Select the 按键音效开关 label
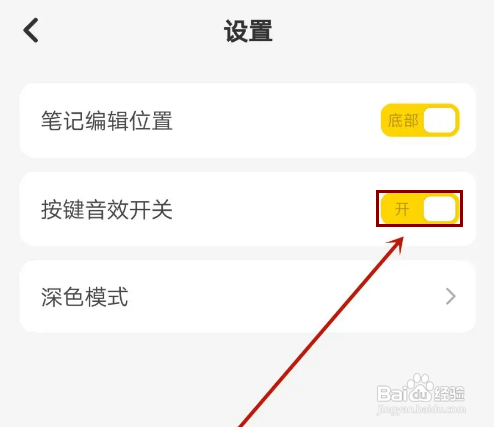494x427 pixels. [x=107, y=210]
